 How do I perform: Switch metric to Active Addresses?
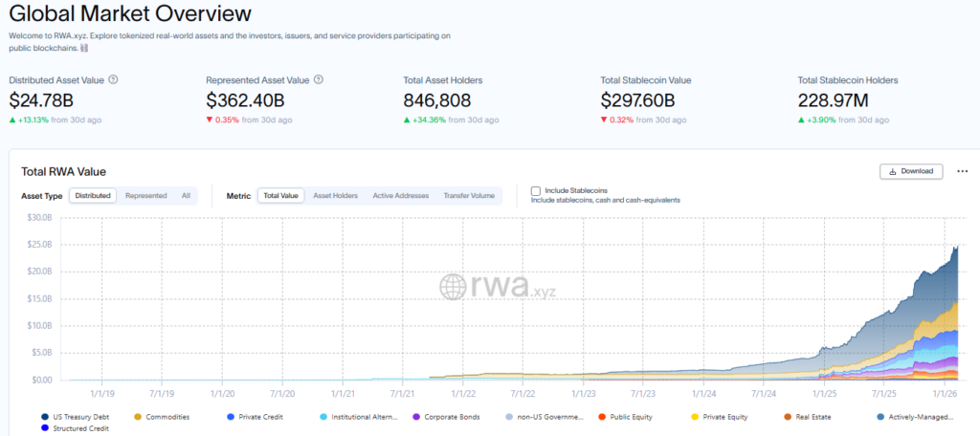click(400, 196)
